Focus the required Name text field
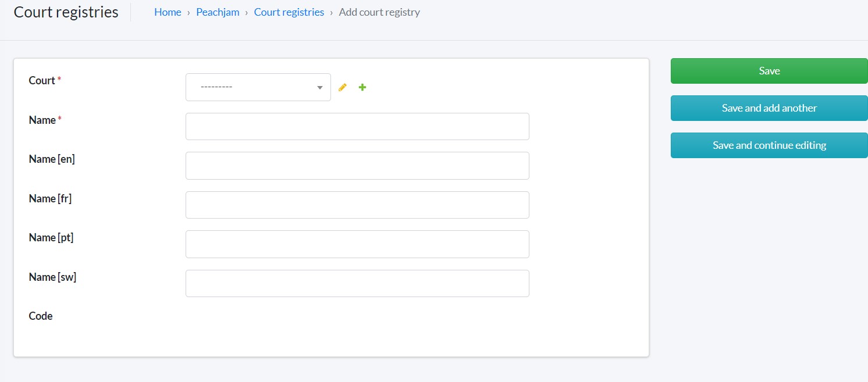This screenshot has width=868, height=382. pos(357,126)
